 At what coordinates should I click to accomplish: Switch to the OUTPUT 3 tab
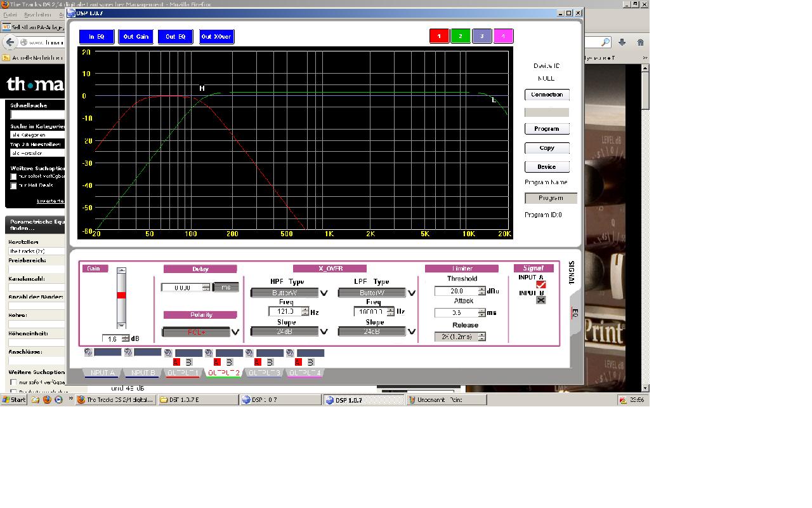[264, 373]
